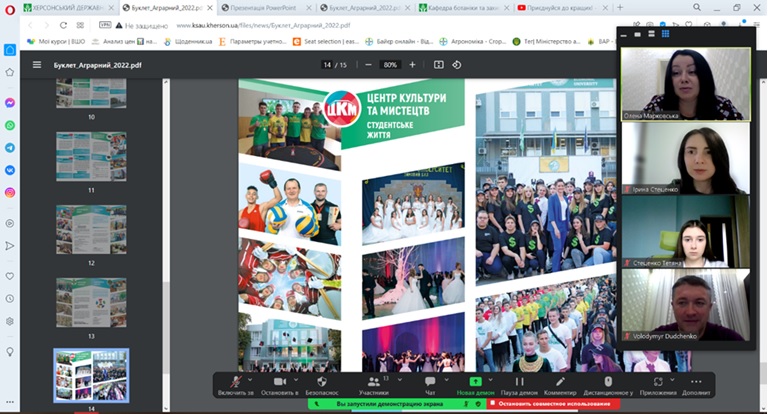This screenshot has height=414, width=768.
Task: Pause screen sharing with Пауза демон
Action: tap(519, 386)
